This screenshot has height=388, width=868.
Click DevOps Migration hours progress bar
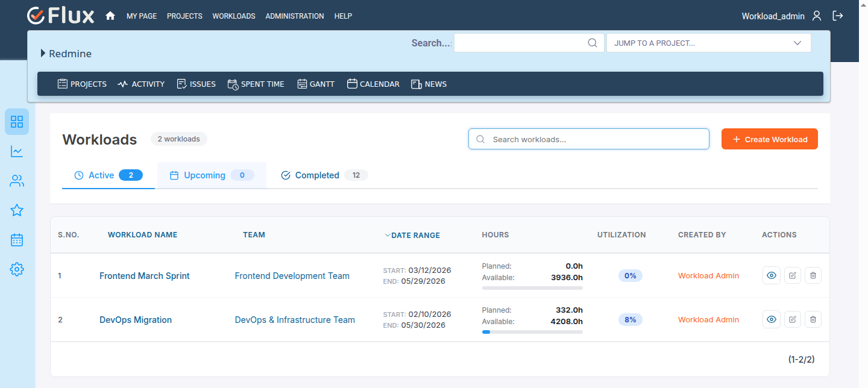click(x=532, y=332)
